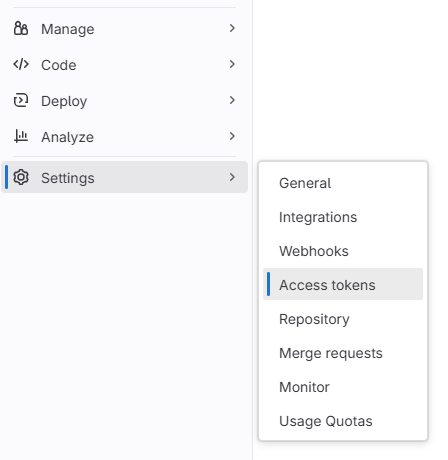Expand the Manage section chevron
448x460 pixels.
pos(232,28)
